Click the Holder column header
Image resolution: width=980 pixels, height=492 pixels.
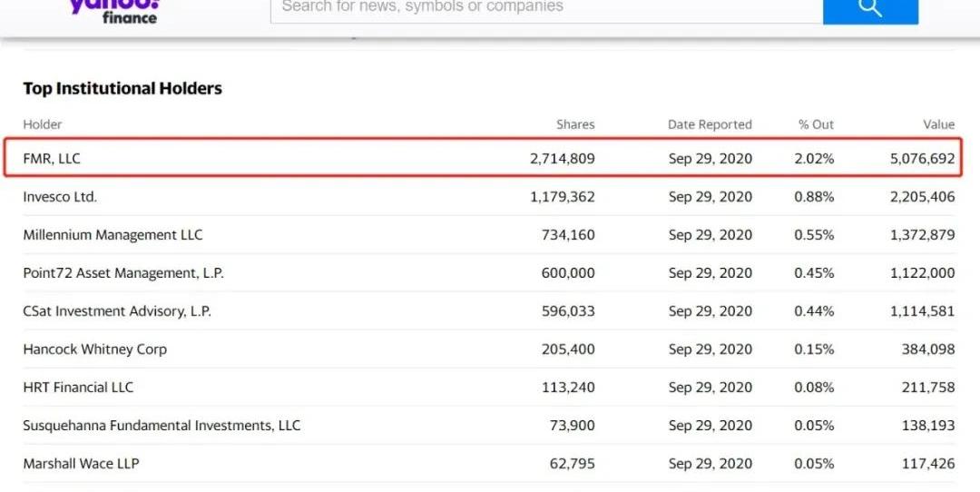pos(43,124)
